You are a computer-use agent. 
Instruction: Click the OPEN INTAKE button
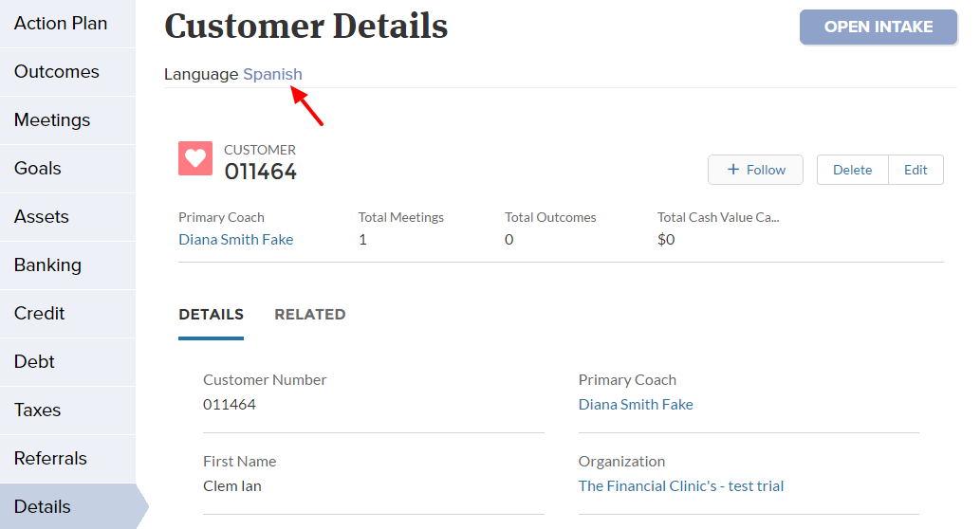click(x=878, y=27)
